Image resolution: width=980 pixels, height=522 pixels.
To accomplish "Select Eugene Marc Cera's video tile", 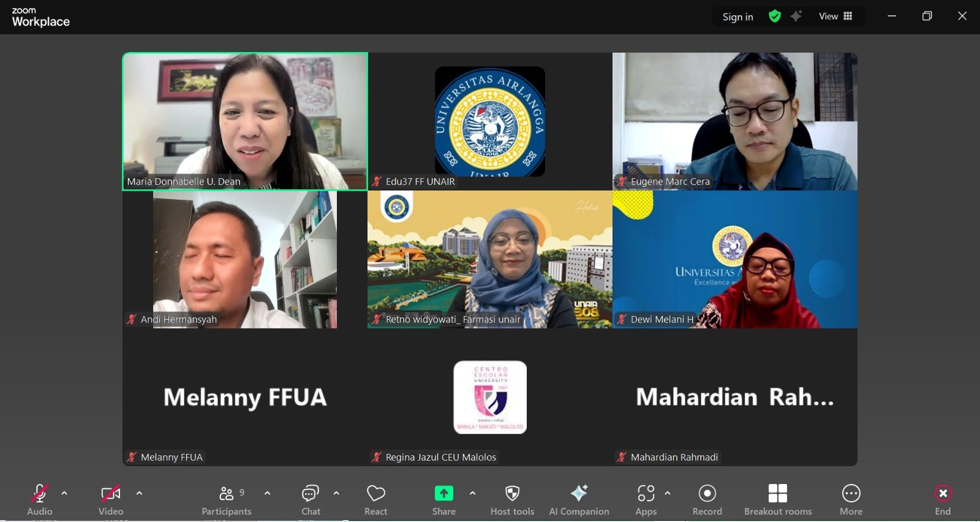I will (x=735, y=121).
